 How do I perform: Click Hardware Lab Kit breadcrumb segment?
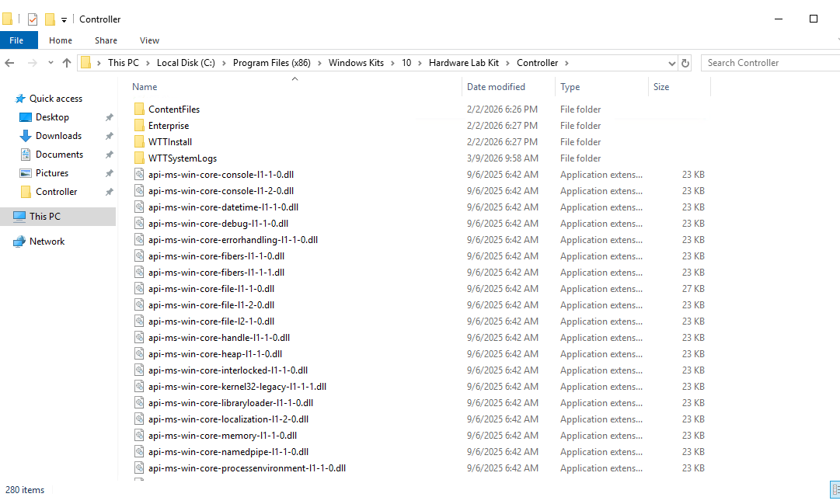tap(464, 63)
